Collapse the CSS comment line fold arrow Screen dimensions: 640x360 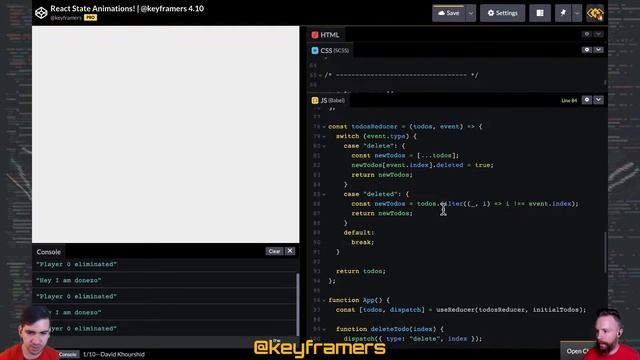coord(320,76)
